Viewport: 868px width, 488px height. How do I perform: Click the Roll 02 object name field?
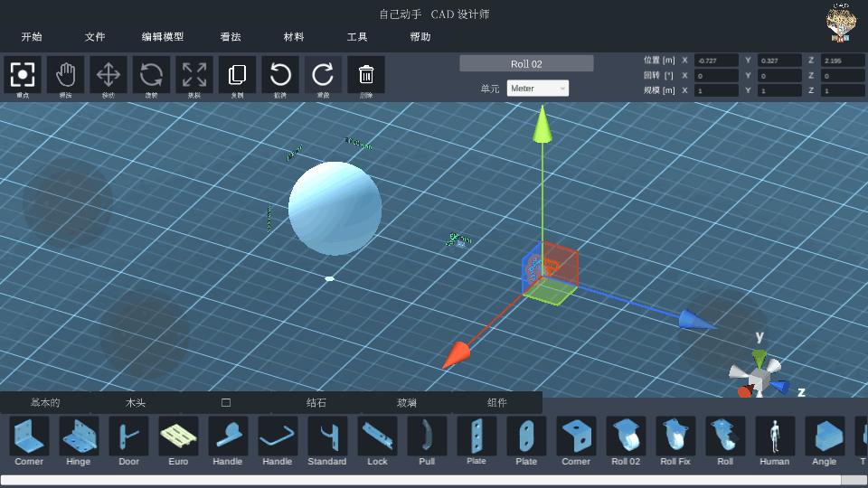pos(526,63)
